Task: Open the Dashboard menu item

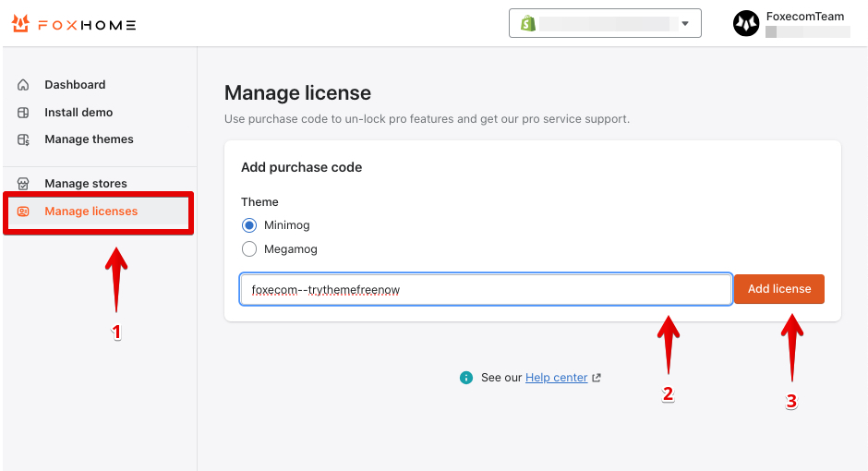Action: pos(76,85)
